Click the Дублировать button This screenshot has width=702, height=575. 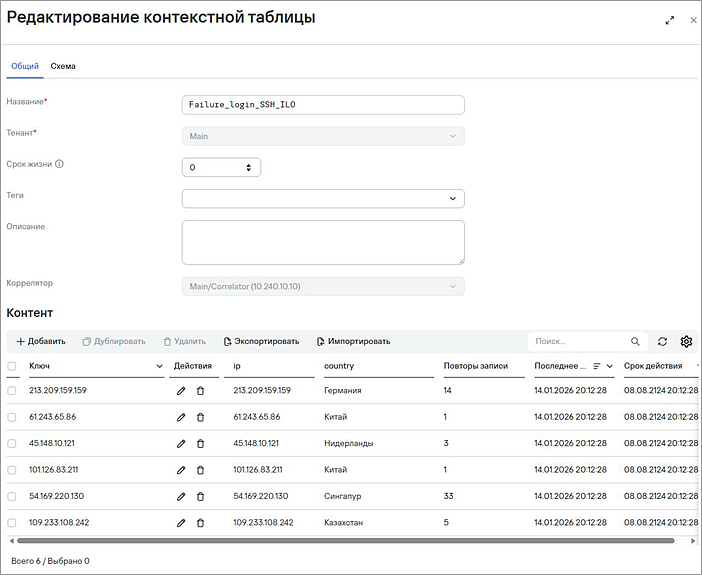[114, 342]
